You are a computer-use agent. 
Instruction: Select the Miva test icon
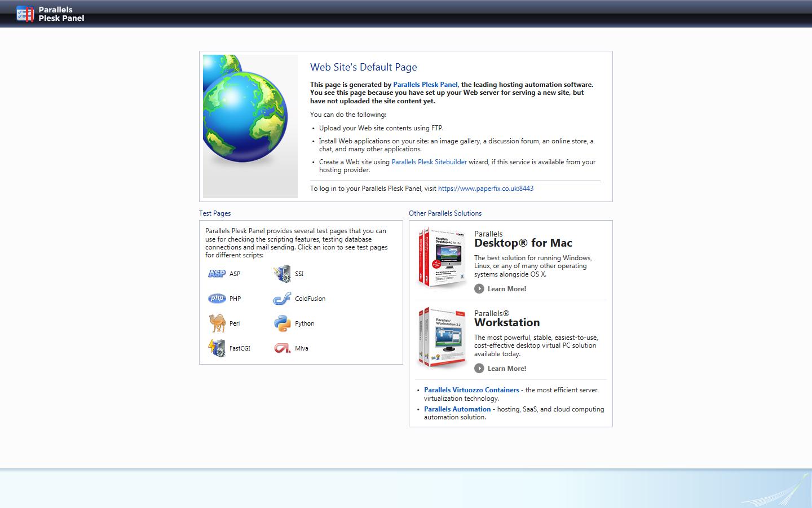coord(282,348)
